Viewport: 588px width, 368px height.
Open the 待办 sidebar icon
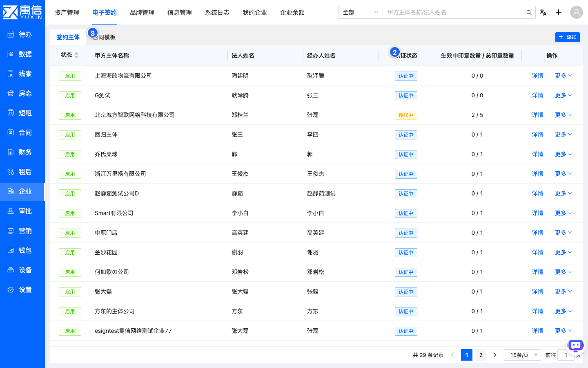(11, 34)
